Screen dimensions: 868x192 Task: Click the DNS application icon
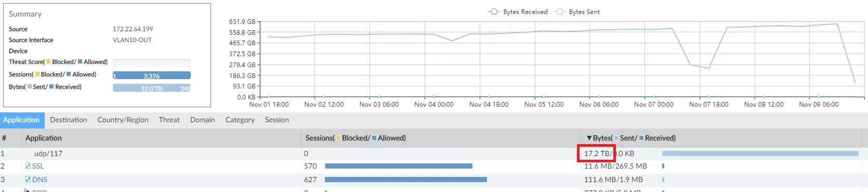point(28,180)
